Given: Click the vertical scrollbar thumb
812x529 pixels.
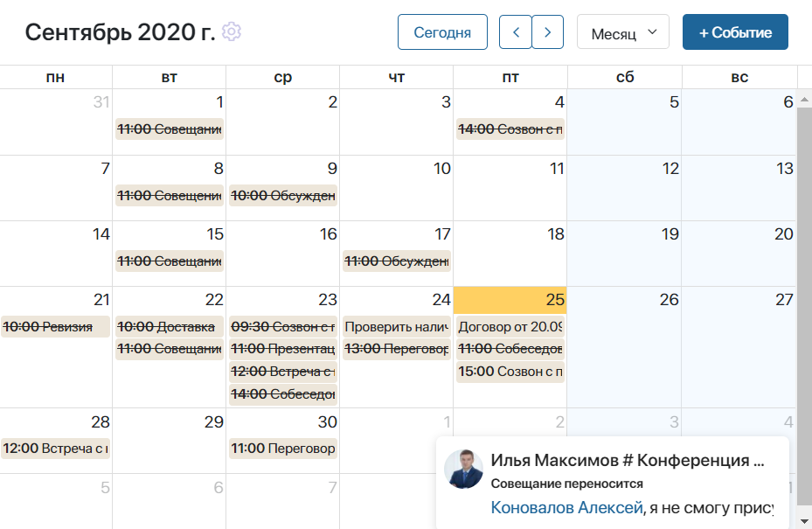Looking at the screenshot, I should [804, 306].
